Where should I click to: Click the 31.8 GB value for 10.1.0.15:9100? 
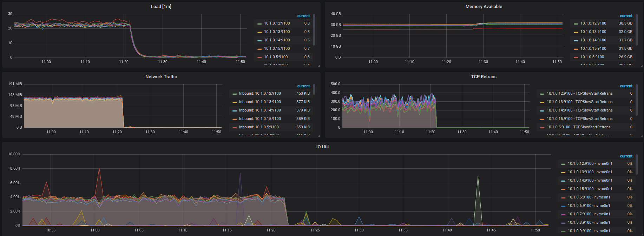tap(625, 48)
